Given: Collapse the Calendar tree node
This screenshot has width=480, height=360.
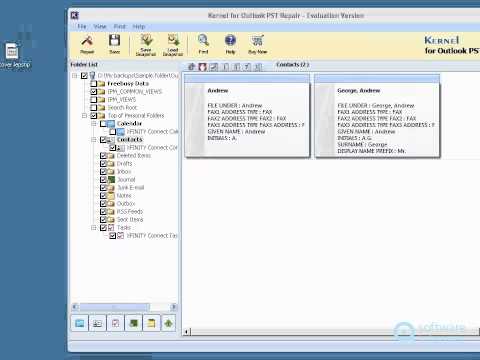Looking at the screenshot, I should tap(94, 124).
